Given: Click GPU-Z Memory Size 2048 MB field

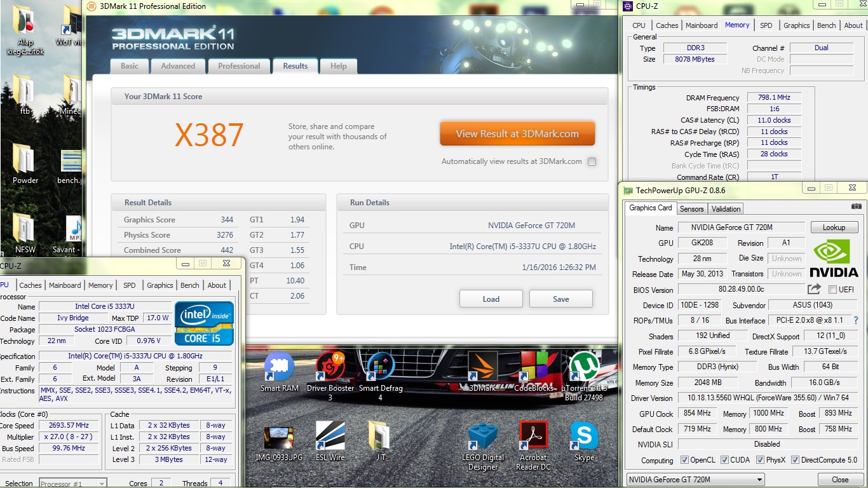Looking at the screenshot, I should (x=709, y=383).
